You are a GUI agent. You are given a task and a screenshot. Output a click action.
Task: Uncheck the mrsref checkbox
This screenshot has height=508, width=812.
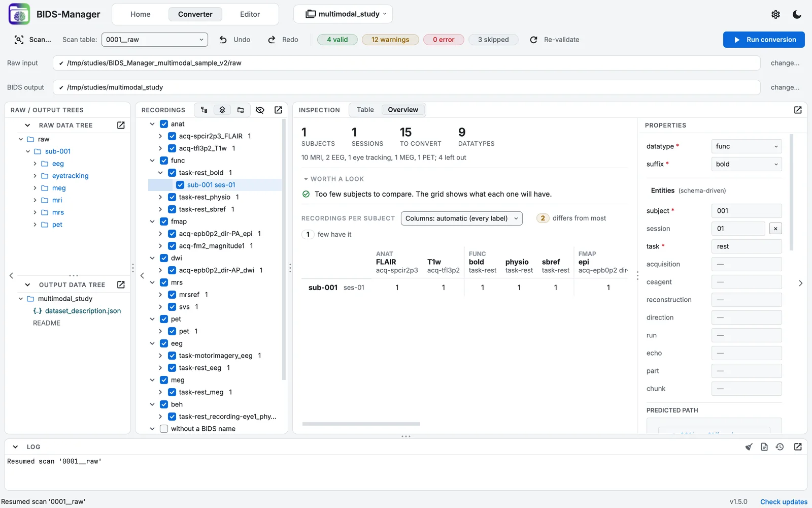click(x=172, y=295)
